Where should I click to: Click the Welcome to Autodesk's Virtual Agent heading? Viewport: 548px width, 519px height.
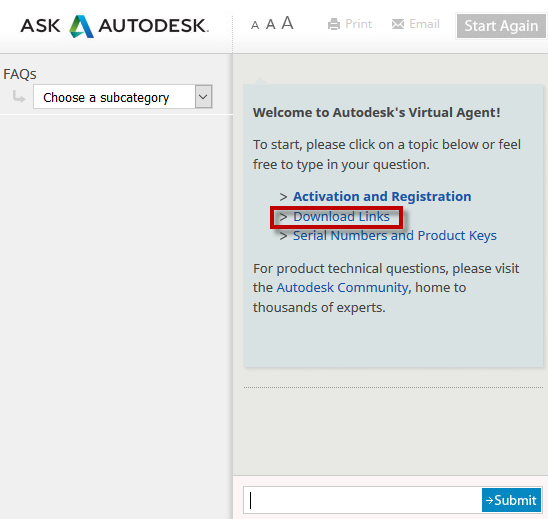(x=377, y=113)
